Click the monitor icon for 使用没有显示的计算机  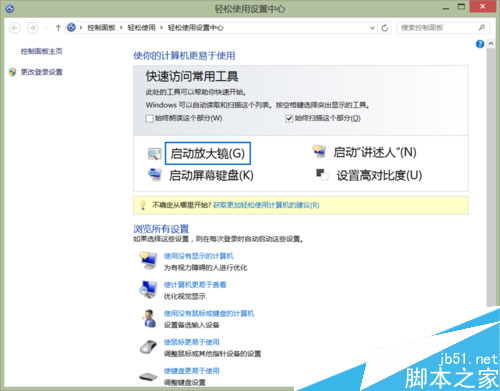pyautogui.click(x=148, y=260)
